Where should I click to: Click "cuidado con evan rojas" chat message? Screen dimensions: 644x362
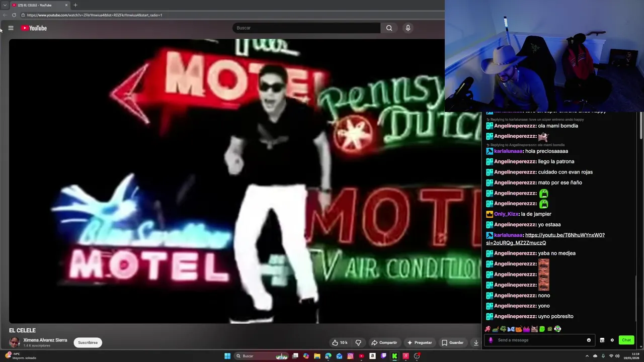pos(565,172)
